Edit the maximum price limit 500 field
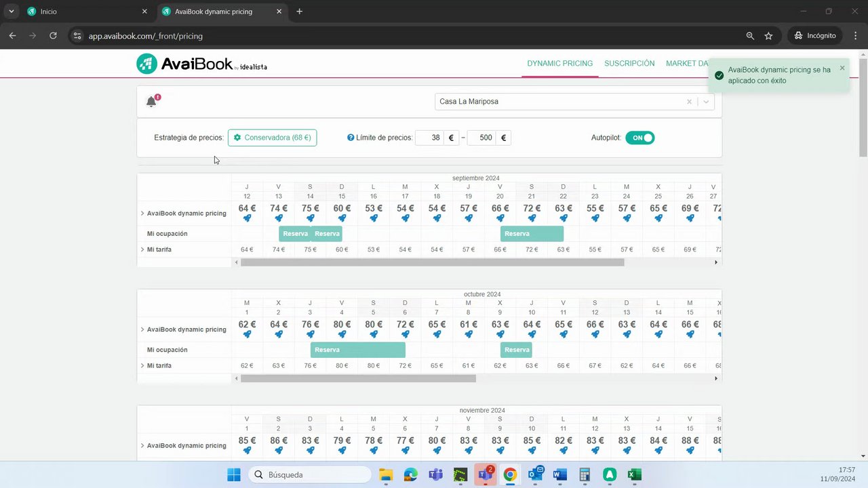The width and height of the screenshot is (868, 488). [x=481, y=138]
